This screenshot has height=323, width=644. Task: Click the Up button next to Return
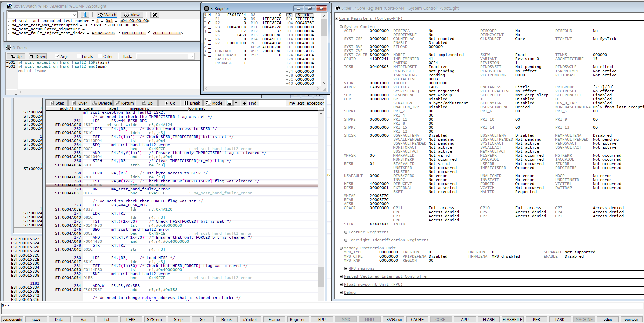point(147,103)
